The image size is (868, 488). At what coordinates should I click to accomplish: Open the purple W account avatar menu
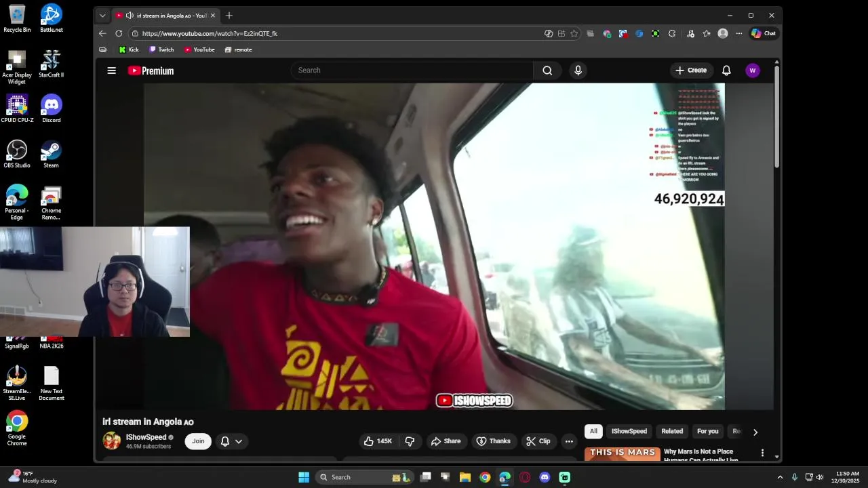[x=752, y=70]
